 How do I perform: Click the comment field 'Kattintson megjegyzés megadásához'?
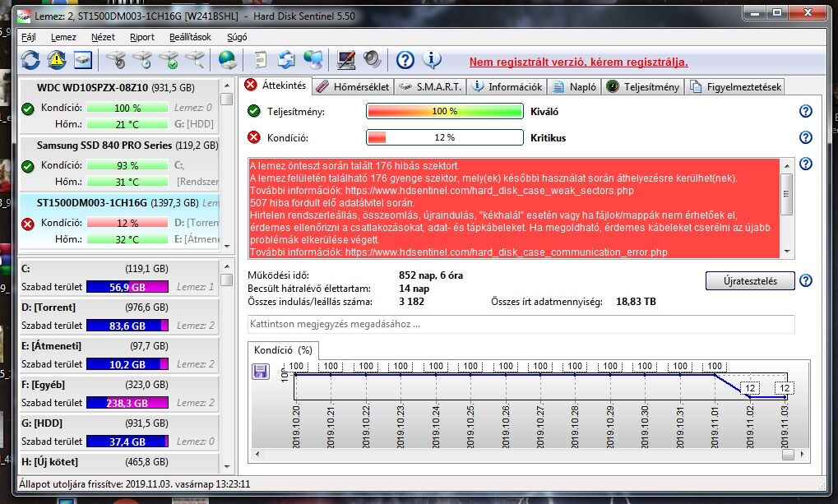click(521, 324)
